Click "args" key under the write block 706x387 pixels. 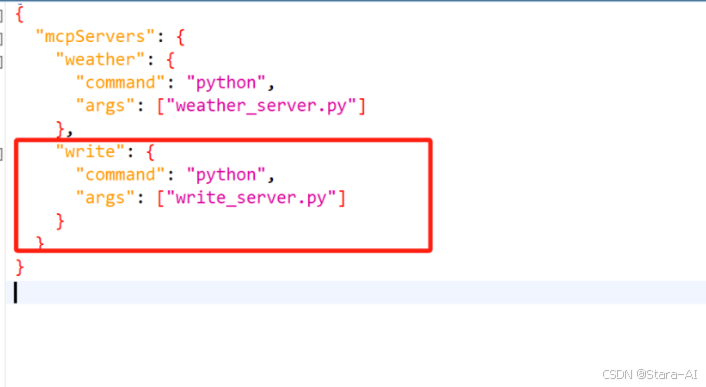pyautogui.click(x=105, y=198)
